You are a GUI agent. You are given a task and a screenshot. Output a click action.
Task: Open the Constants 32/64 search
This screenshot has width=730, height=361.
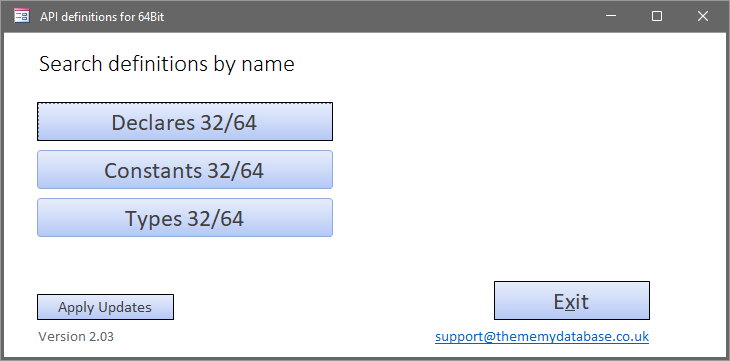tap(185, 170)
